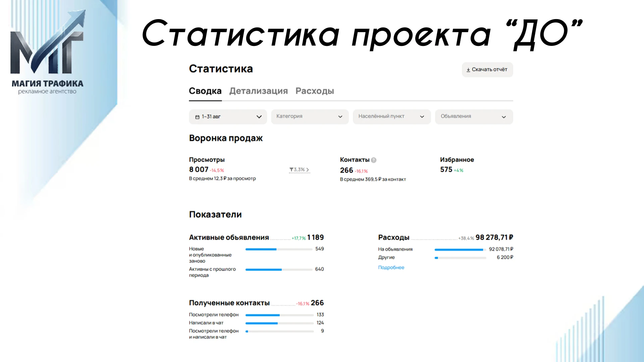
Task: Click the +38,4% change next to Расходы
Action: (x=466, y=238)
